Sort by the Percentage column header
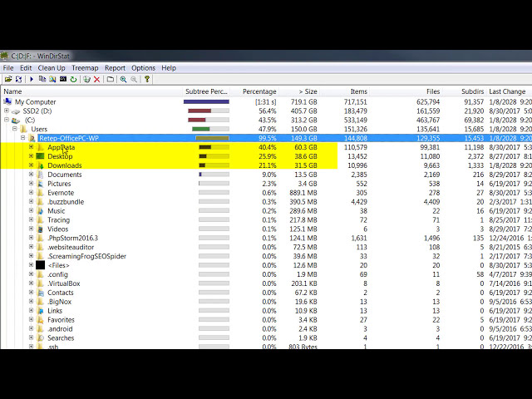The image size is (532, 399). coord(254,91)
